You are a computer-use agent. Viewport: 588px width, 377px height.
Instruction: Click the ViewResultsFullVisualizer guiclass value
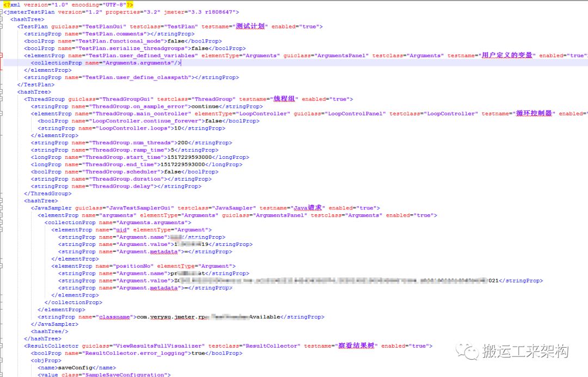(x=158, y=346)
